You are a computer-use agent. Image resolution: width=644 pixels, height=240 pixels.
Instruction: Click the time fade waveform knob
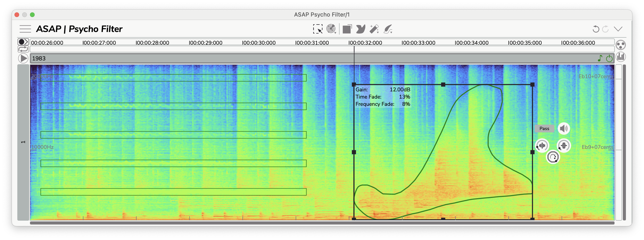pos(542,146)
